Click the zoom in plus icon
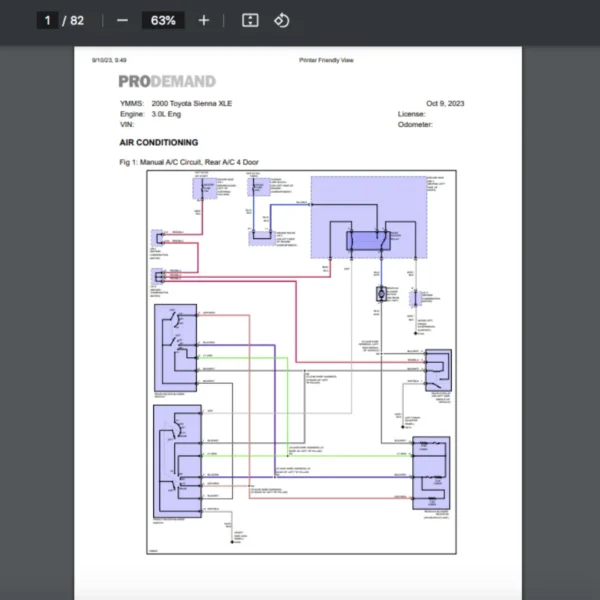This screenshot has height=600, width=600. point(204,20)
